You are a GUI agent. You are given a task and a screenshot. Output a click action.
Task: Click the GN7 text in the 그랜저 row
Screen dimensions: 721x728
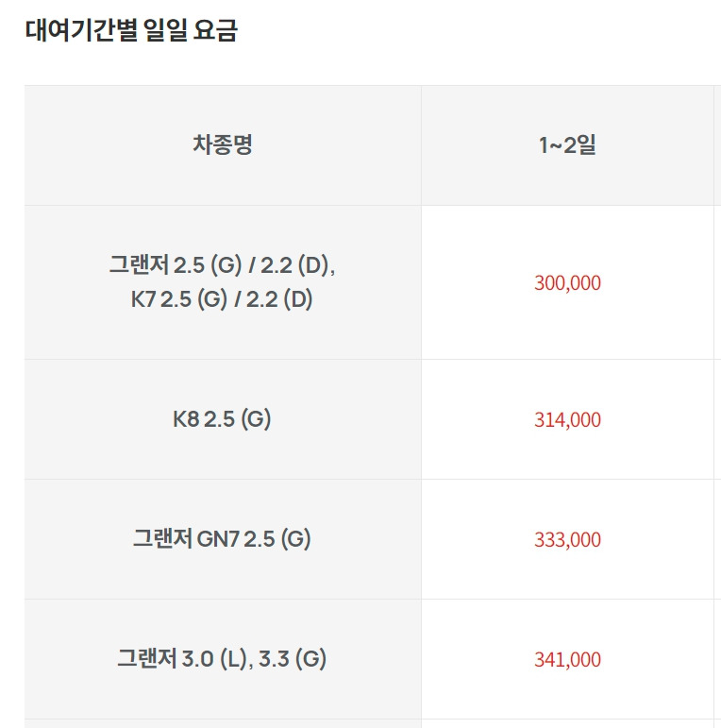(218, 539)
